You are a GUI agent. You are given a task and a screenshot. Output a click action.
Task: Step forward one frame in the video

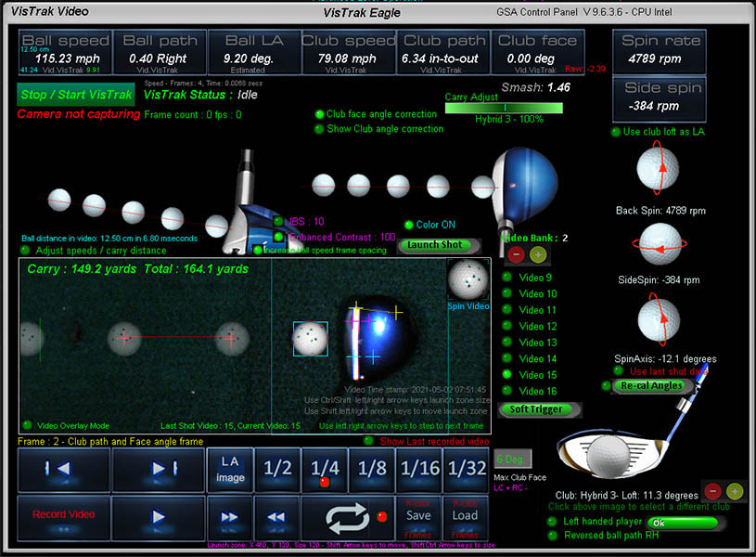(x=159, y=469)
